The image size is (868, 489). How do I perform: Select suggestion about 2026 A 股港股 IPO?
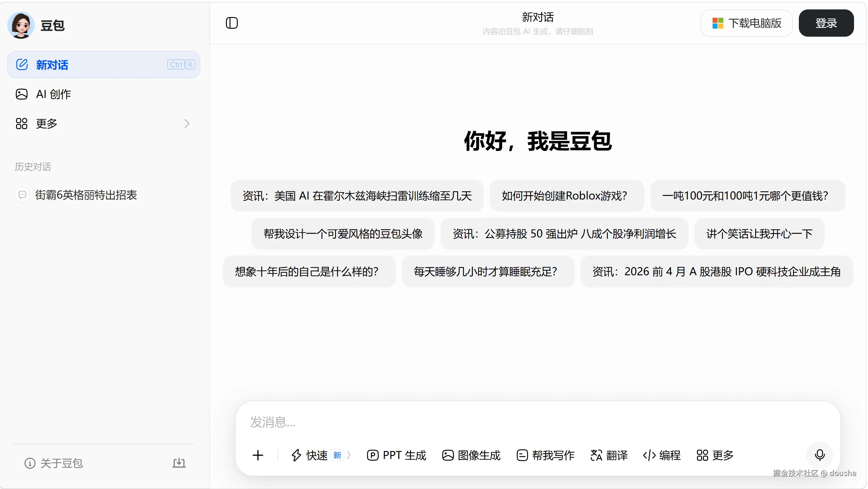point(716,271)
